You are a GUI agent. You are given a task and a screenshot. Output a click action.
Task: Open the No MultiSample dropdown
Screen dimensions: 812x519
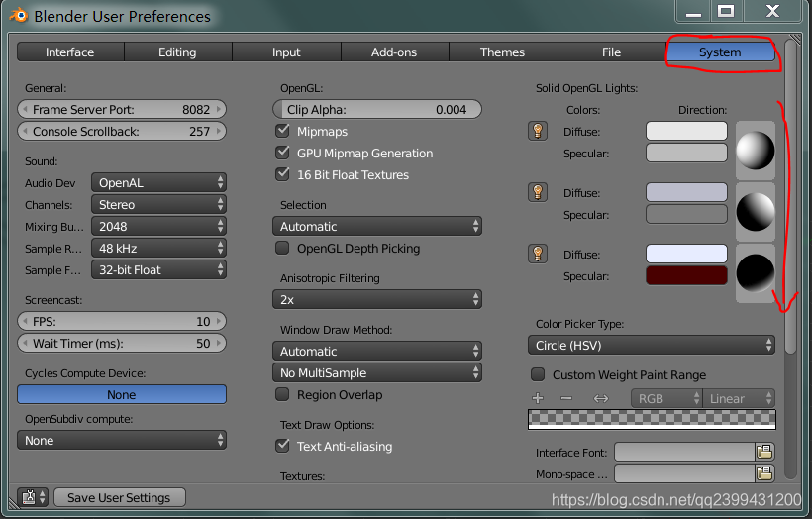pyautogui.click(x=377, y=372)
